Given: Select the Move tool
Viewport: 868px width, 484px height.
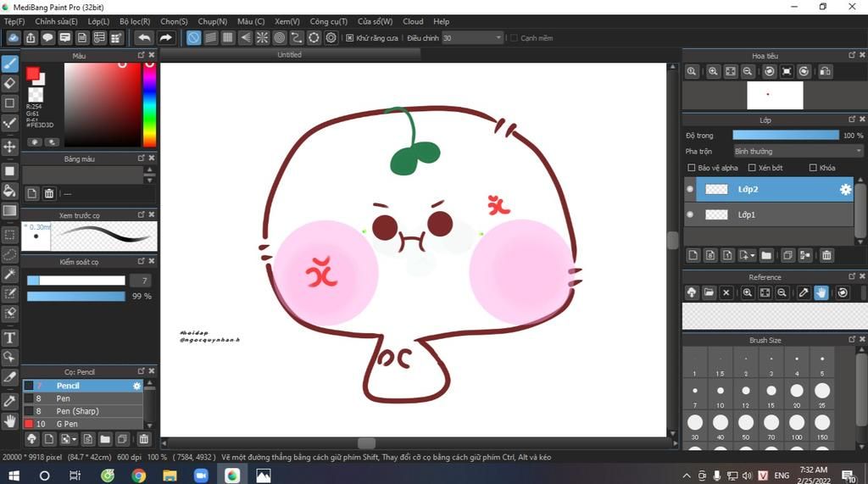Looking at the screenshot, I should click(9, 147).
